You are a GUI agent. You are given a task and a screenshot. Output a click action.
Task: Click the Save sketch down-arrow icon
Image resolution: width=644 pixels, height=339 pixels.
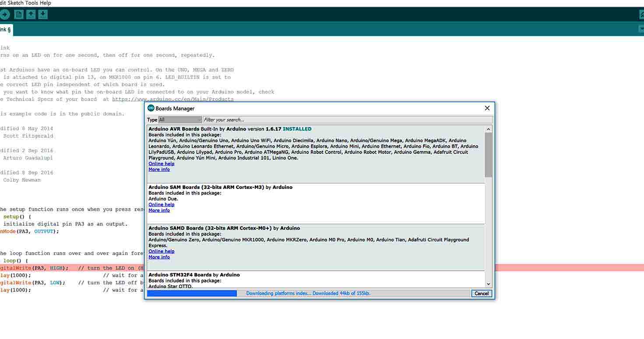pos(43,14)
